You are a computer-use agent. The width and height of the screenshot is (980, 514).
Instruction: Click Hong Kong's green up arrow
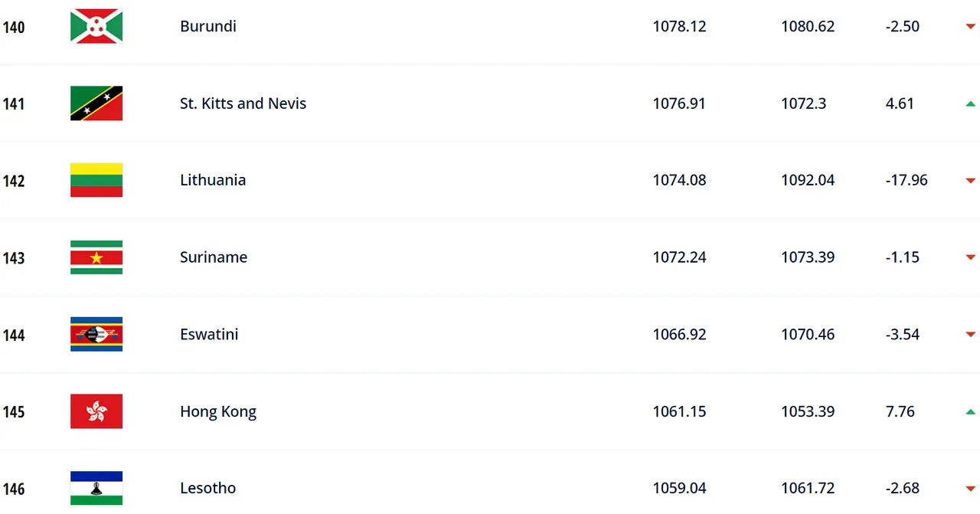coord(970,411)
